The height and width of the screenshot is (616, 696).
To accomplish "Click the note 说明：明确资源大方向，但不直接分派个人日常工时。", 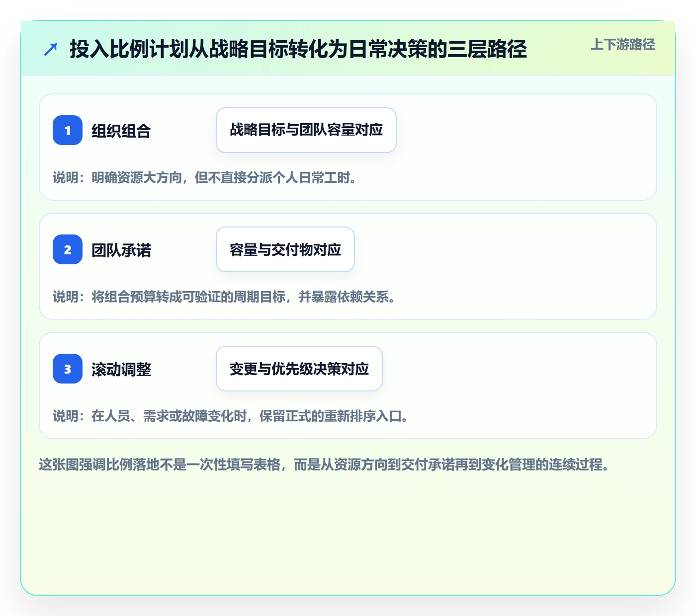I will point(205,177).
